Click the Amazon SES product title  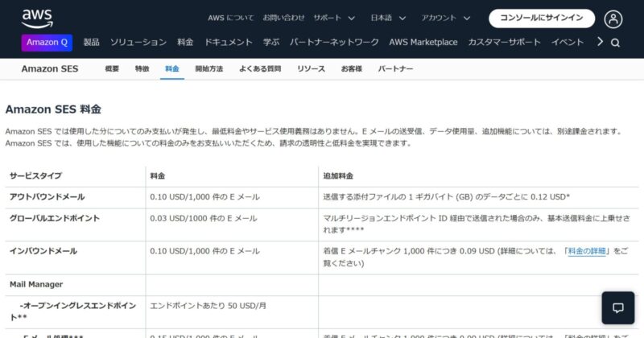coord(49,69)
